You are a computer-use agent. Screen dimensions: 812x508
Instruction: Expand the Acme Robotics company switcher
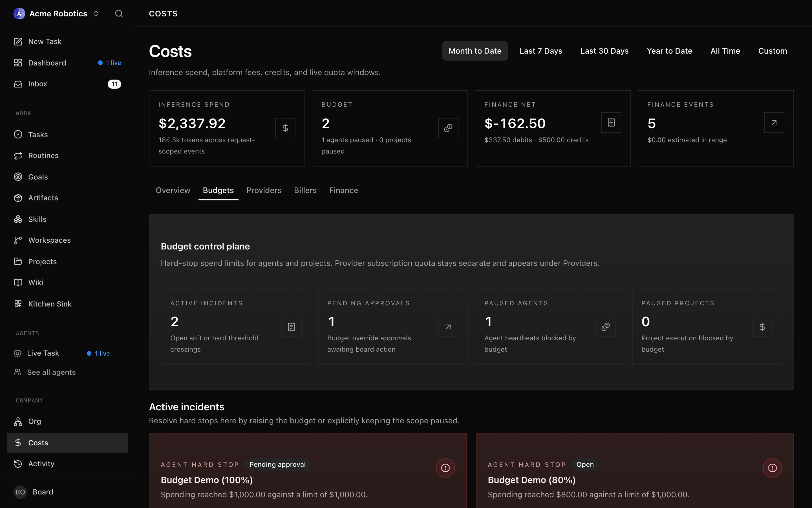tap(96, 14)
